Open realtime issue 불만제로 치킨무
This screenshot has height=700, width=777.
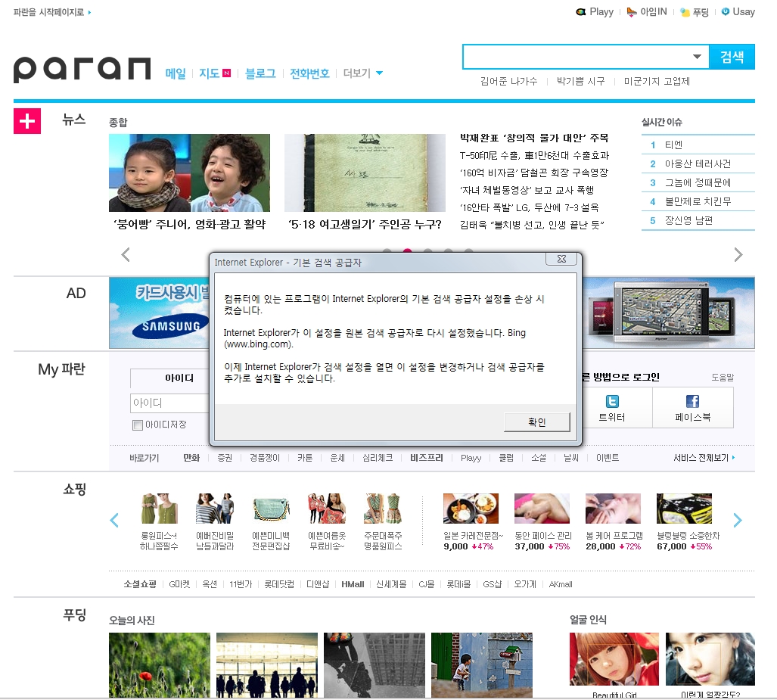pos(698,201)
